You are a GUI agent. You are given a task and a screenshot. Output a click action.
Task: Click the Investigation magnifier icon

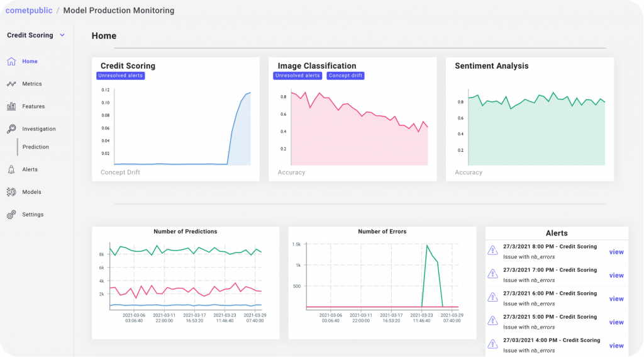point(11,129)
